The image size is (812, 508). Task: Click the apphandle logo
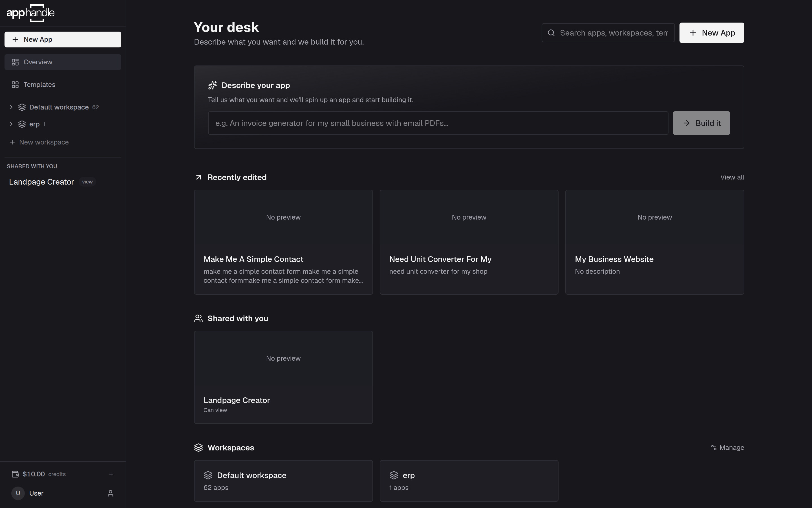click(30, 13)
